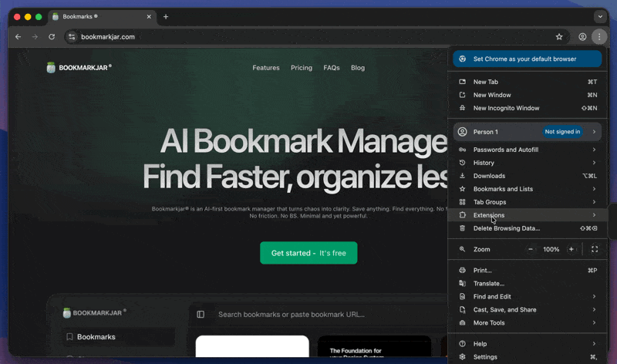Click the search bookmarks input field
Viewport: 617px width, 364px height.
click(292, 315)
